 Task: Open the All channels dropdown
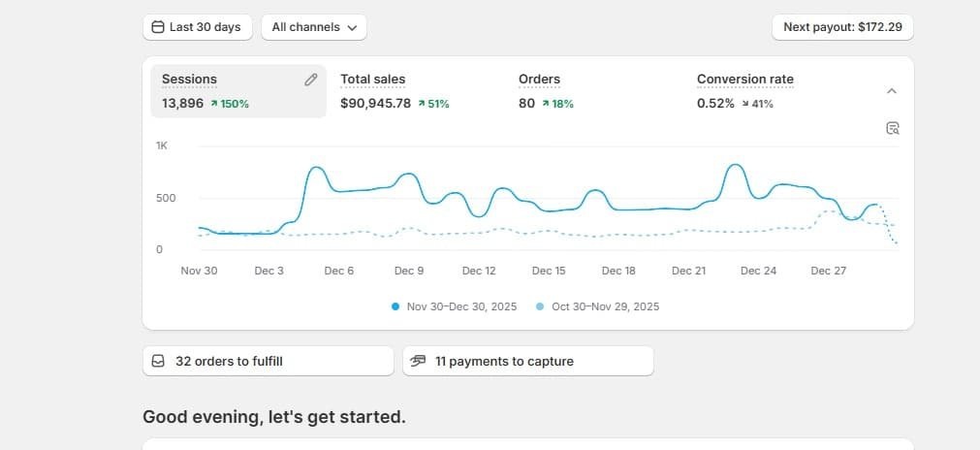314,27
